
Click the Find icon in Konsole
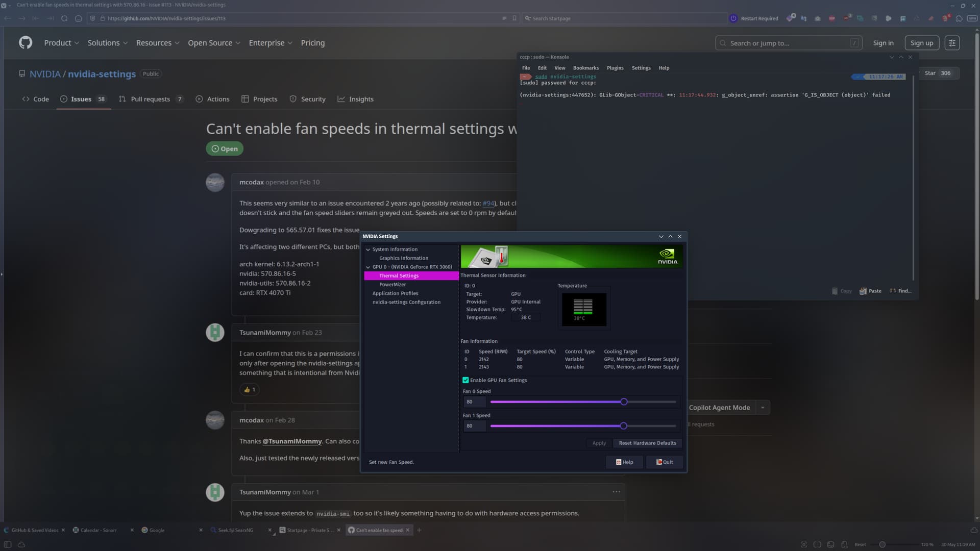click(893, 291)
